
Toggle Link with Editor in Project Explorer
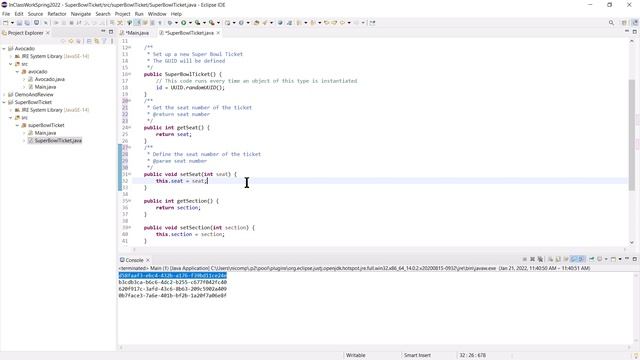tap(96, 41)
